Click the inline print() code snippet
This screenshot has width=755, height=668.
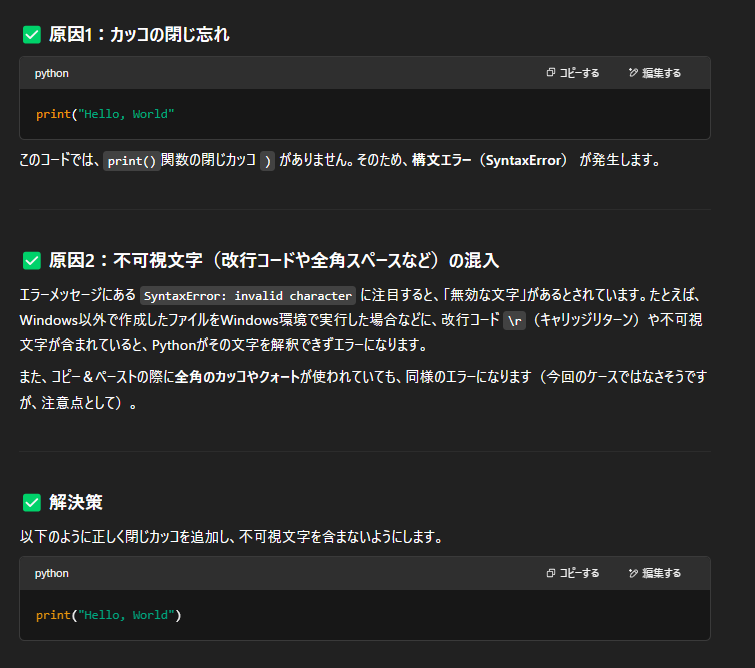pos(132,161)
